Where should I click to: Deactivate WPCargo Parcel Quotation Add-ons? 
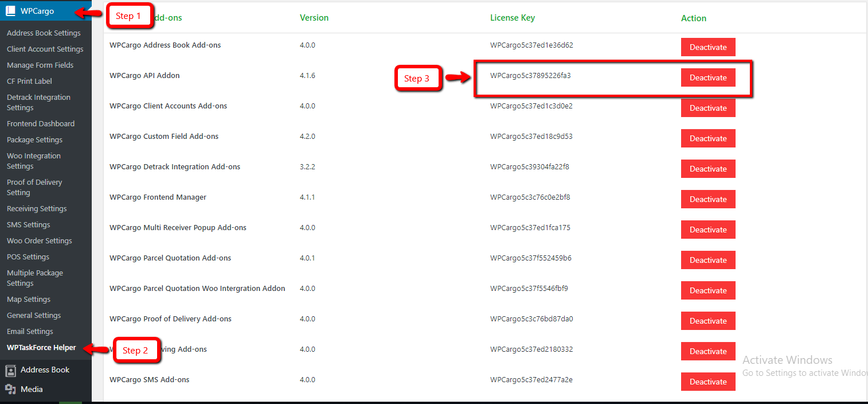(x=707, y=260)
